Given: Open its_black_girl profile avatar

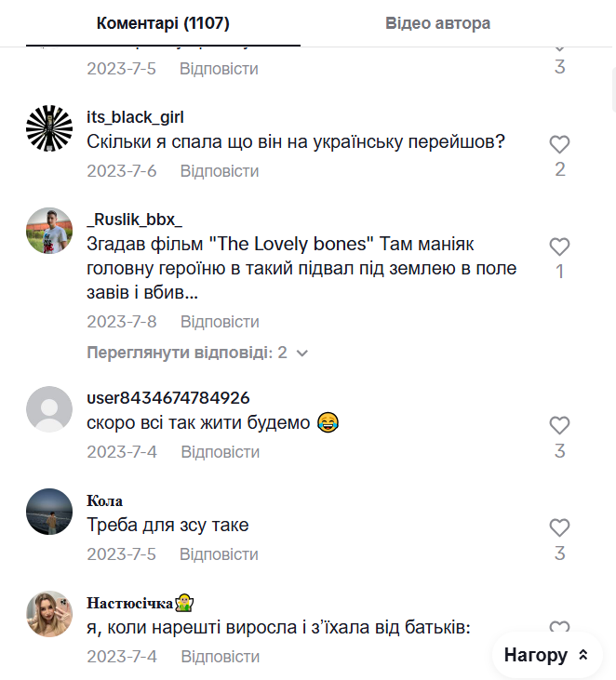Looking at the screenshot, I should 49,128.
